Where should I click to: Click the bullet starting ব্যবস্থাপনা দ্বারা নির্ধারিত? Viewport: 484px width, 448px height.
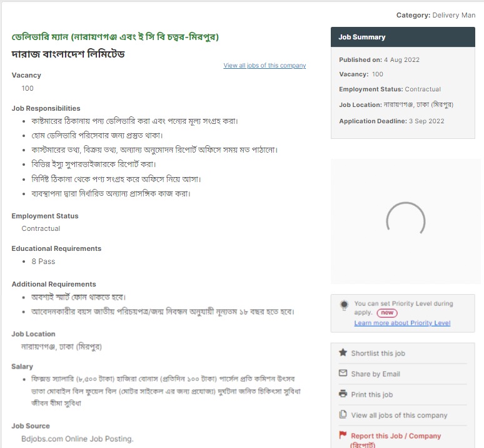pyautogui.click(x=111, y=193)
